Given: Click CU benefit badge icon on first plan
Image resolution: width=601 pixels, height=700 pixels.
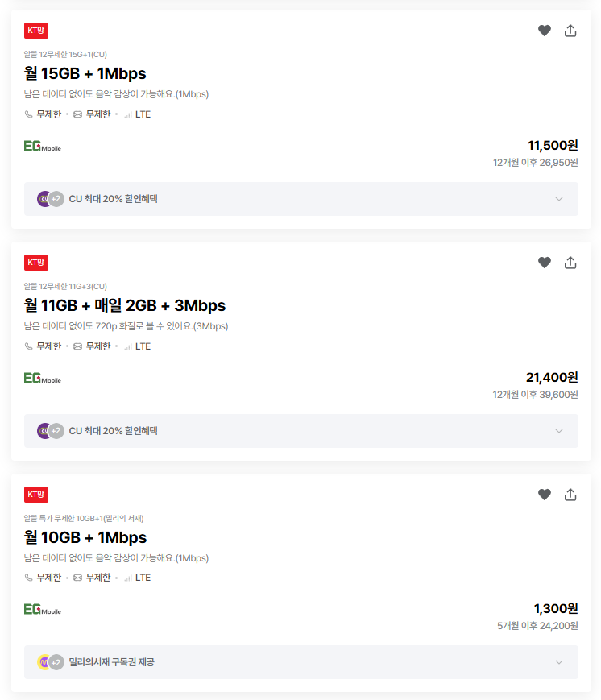Looking at the screenshot, I should (x=44, y=199).
